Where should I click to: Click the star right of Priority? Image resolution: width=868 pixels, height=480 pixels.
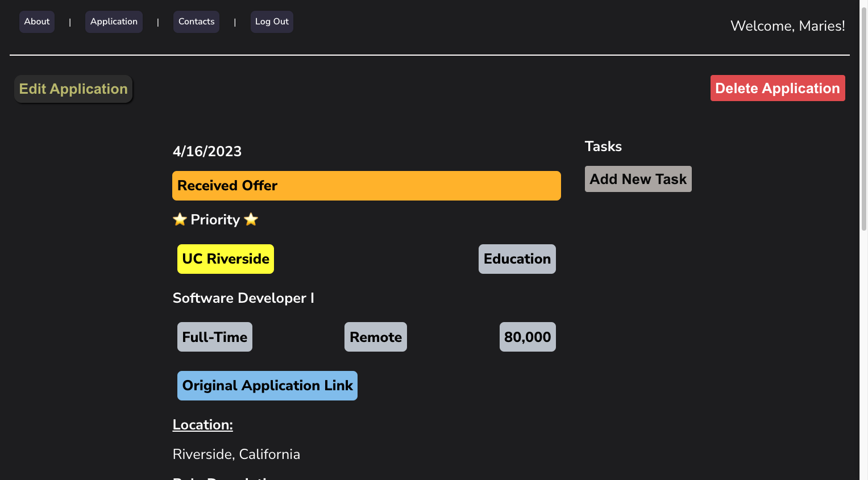click(x=251, y=219)
